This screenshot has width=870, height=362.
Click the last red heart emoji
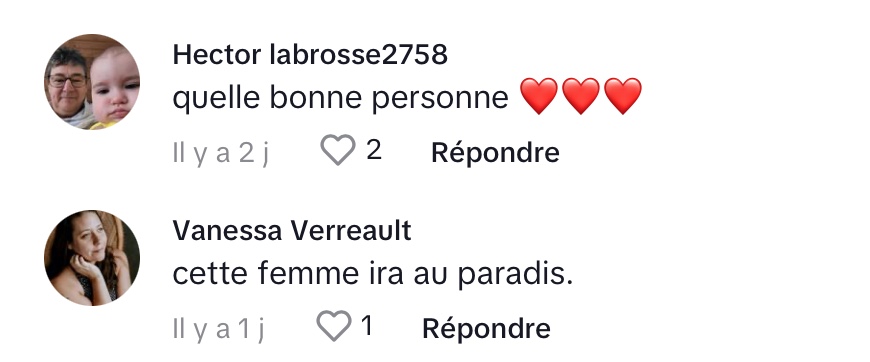click(623, 96)
